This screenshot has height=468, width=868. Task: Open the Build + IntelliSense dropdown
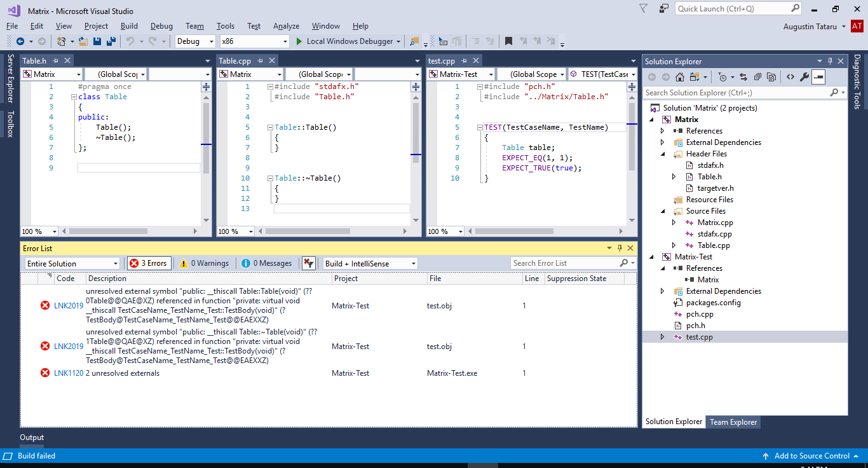click(370, 263)
